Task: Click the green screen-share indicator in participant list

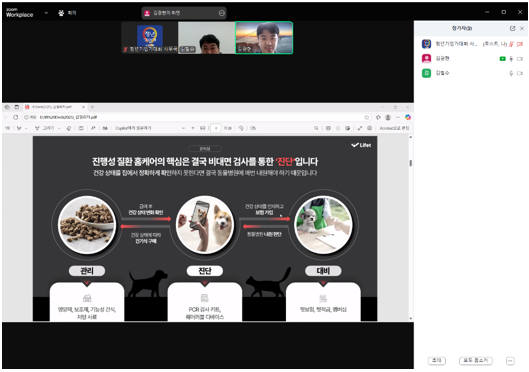Action: coord(502,59)
